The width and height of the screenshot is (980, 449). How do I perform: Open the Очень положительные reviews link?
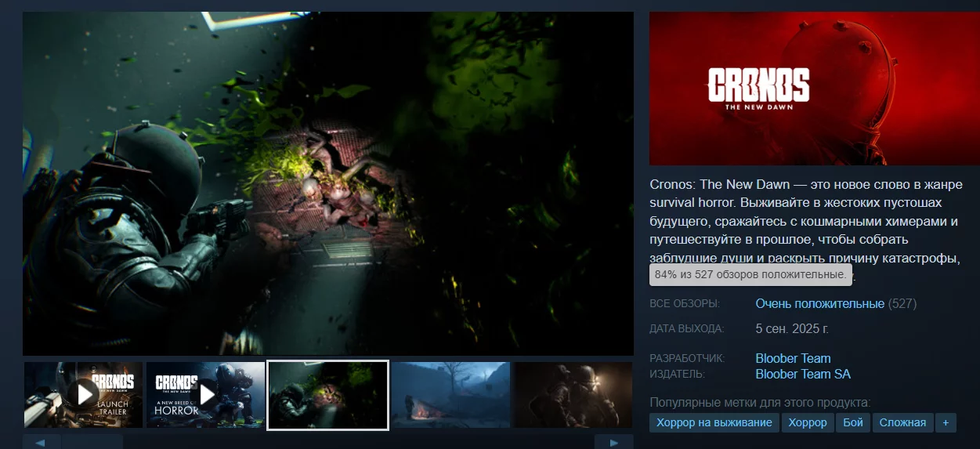819,303
